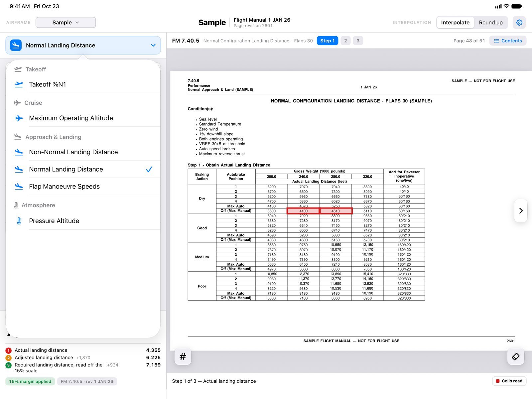Tap the hash number button on page
The height and width of the screenshot is (399, 532).
tap(183, 357)
